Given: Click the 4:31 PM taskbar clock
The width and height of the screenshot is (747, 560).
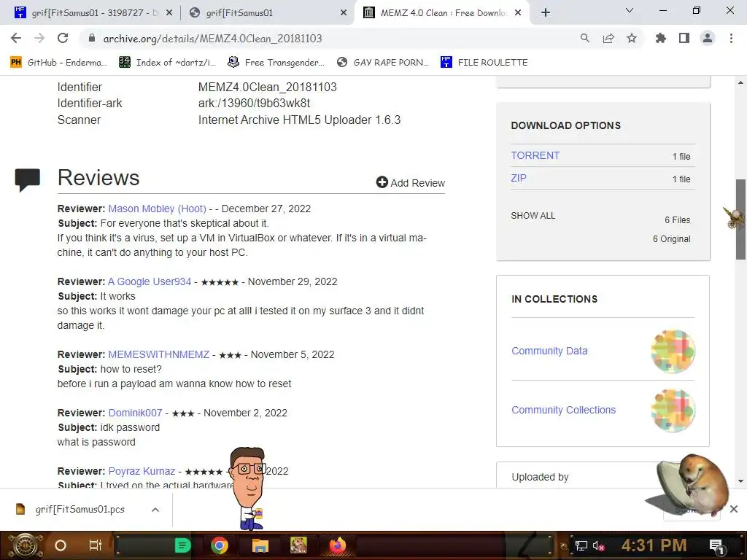Looking at the screenshot, I should (654, 545).
